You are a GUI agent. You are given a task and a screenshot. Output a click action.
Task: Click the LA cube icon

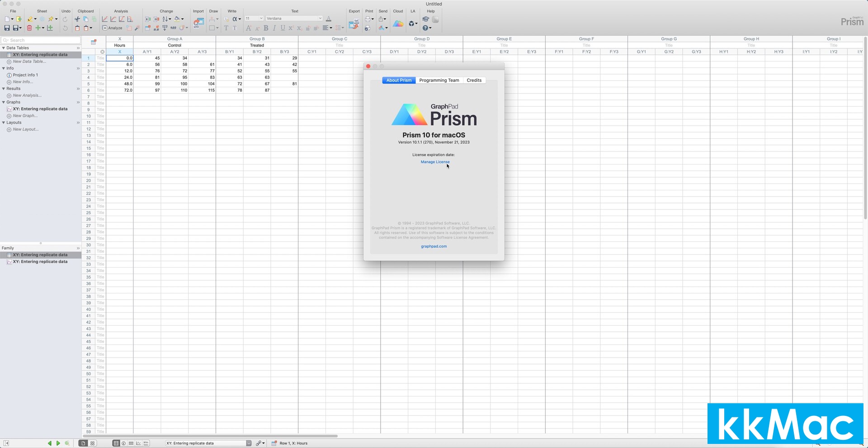click(411, 24)
